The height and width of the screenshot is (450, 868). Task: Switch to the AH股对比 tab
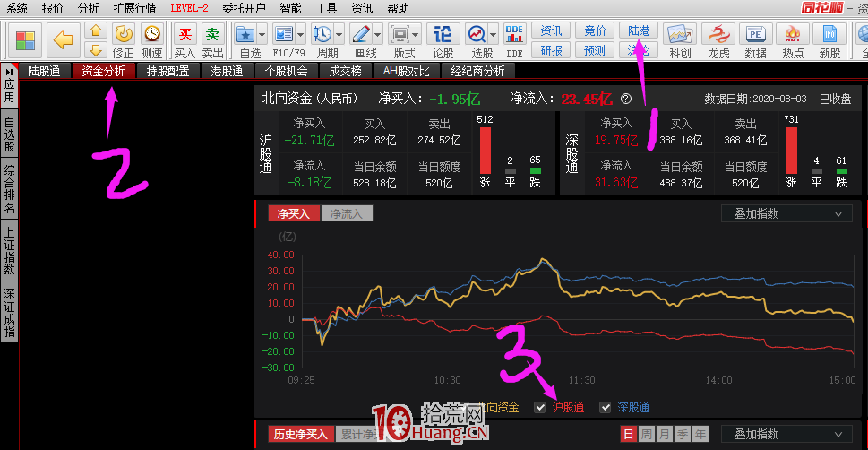[x=407, y=71]
